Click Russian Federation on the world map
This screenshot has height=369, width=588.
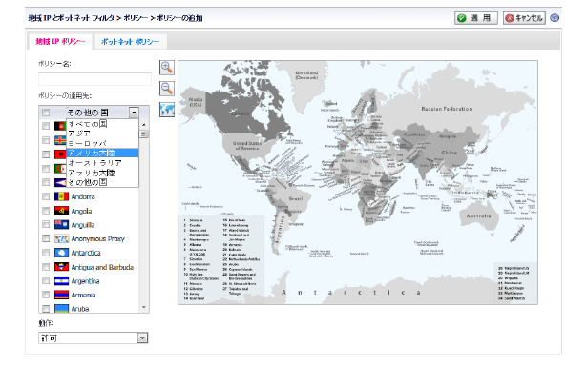coord(447,109)
